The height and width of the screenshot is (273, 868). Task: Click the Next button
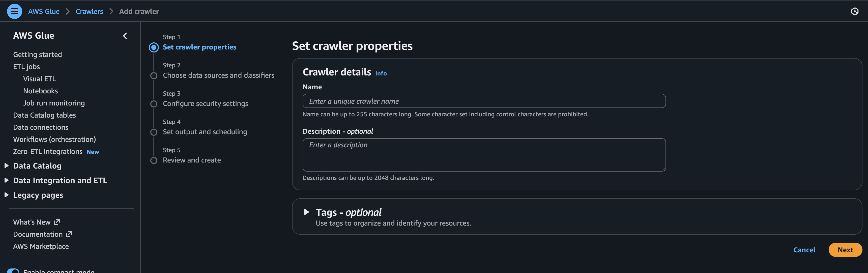point(845,250)
